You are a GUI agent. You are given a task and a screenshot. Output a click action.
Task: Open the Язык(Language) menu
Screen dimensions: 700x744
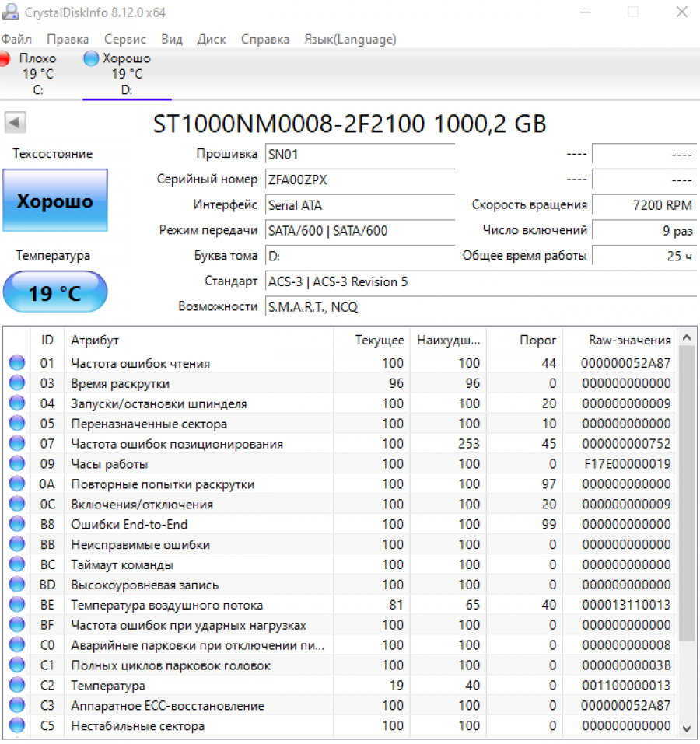pyautogui.click(x=349, y=39)
